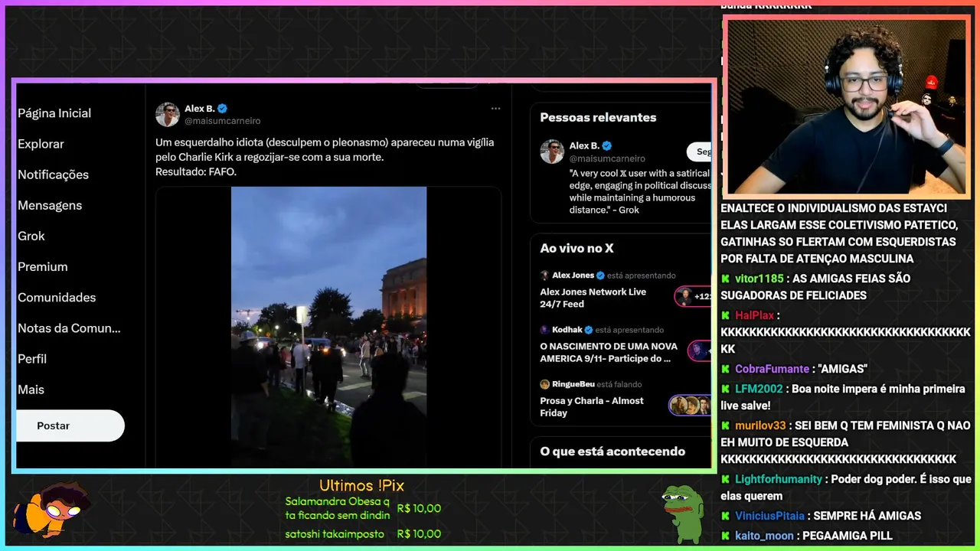Viewport: 980px width, 551px height.
Task: Click the Pepe frog overlay image
Action: [683, 514]
